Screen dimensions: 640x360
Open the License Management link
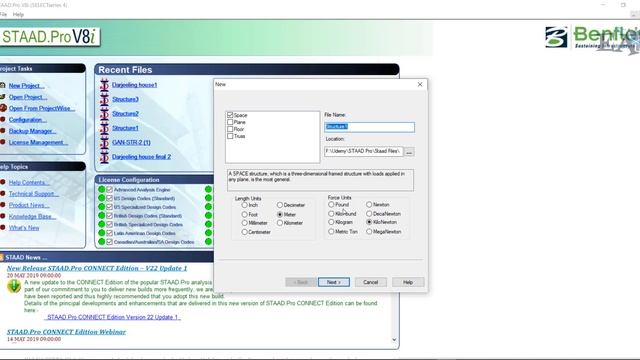(x=38, y=142)
